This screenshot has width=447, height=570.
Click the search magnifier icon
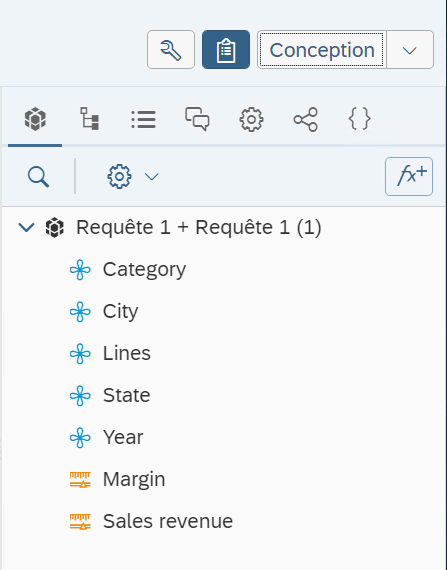(38, 177)
